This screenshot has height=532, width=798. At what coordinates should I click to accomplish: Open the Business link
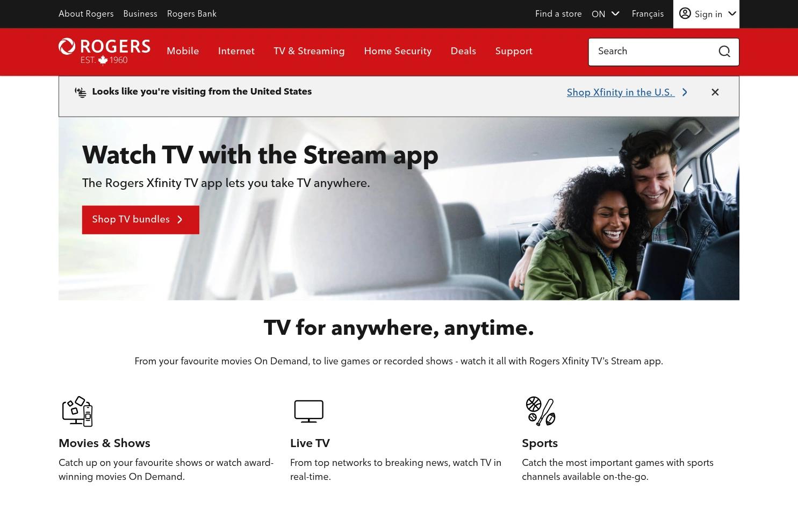(140, 14)
